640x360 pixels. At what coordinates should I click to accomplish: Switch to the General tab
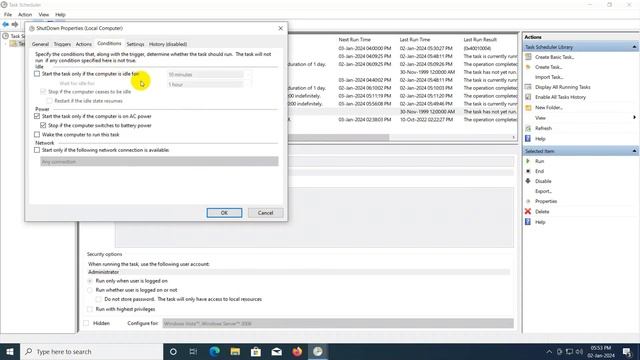coord(40,44)
